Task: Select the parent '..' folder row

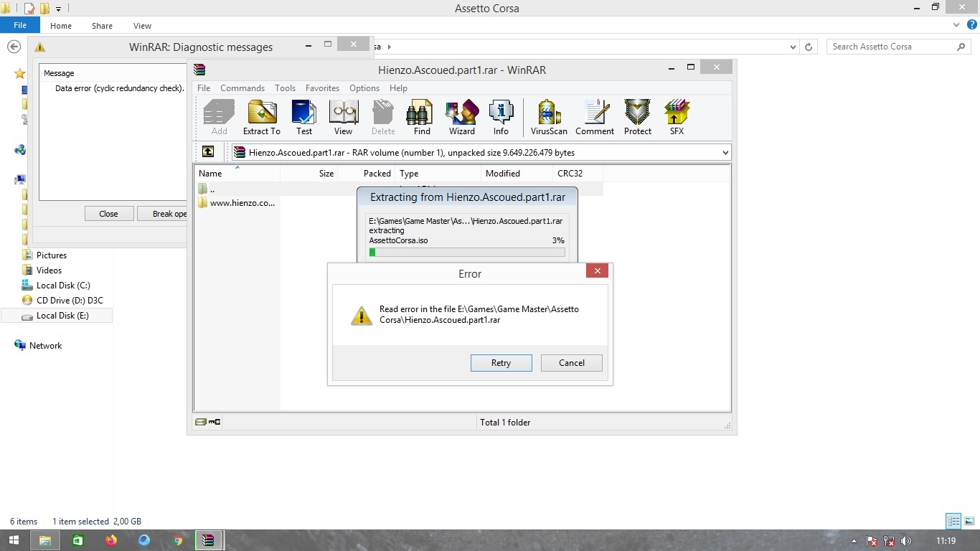Action: (x=399, y=189)
